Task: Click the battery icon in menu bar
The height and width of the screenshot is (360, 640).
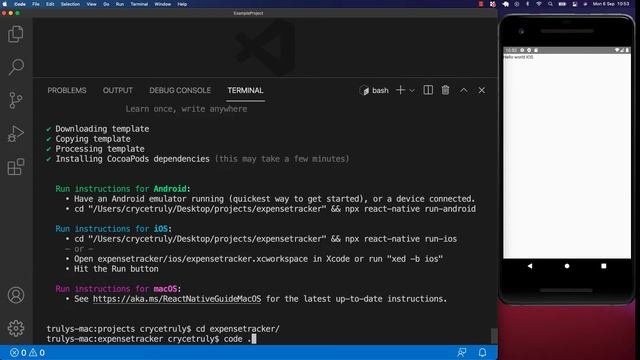Action: (562, 4)
